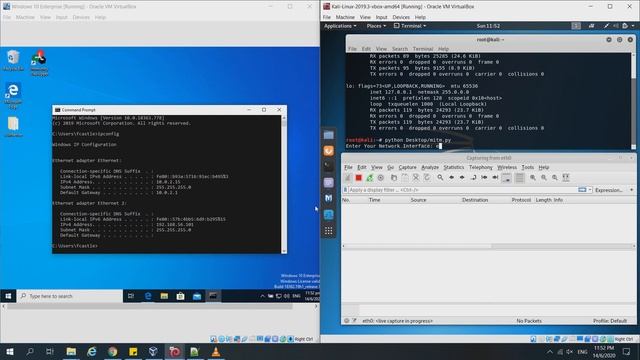This screenshot has width=640, height=360.
Task: Open Wireshark Capture menu
Action: pyautogui.click(x=407, y=167)
